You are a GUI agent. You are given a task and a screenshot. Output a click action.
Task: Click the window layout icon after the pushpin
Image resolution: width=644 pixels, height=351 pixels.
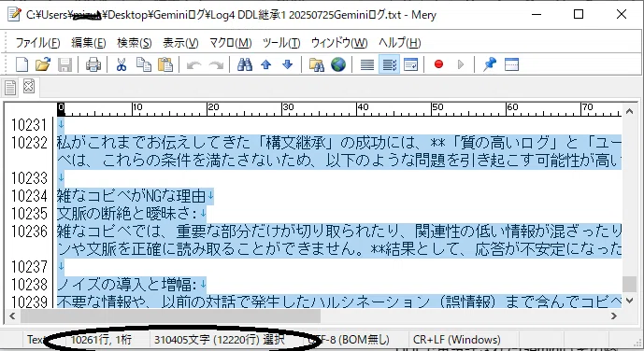(511, 64)
